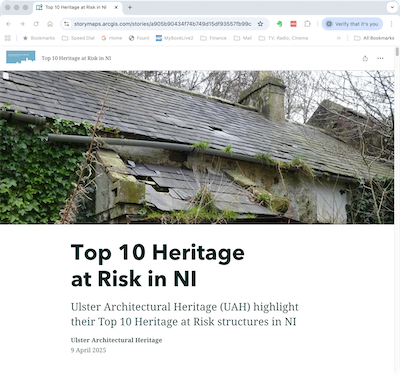Open a new browser tab
Screen dimensions: 400x375
(x=130, y=7)
